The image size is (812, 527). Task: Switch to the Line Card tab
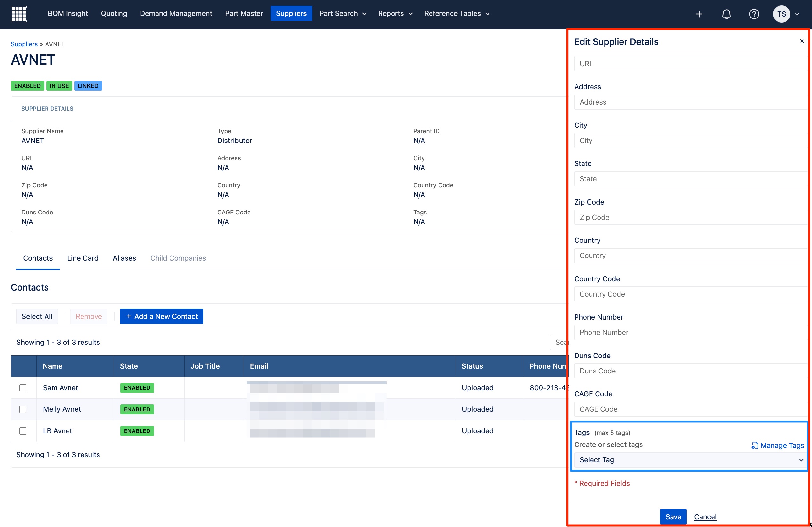pyautogui.click(x=83, y=258)
